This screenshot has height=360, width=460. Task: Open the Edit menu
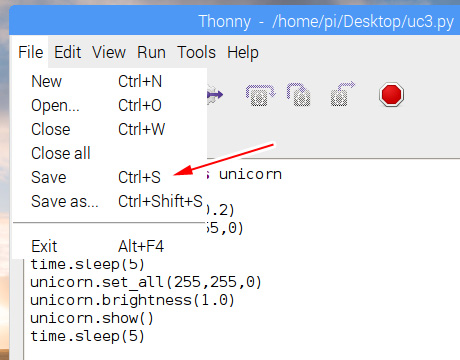tap(68, 52)
